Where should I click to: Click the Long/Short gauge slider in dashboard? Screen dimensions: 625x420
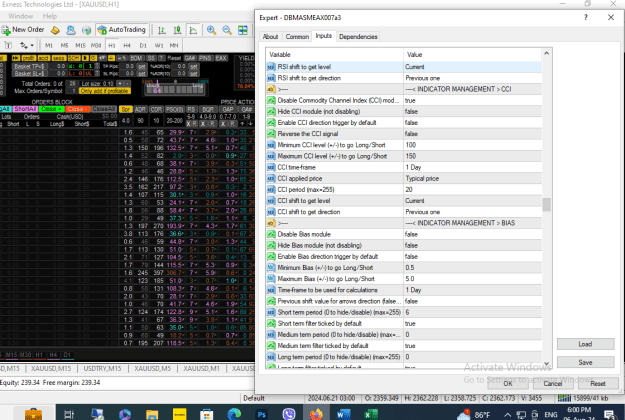tap(175, 88)
